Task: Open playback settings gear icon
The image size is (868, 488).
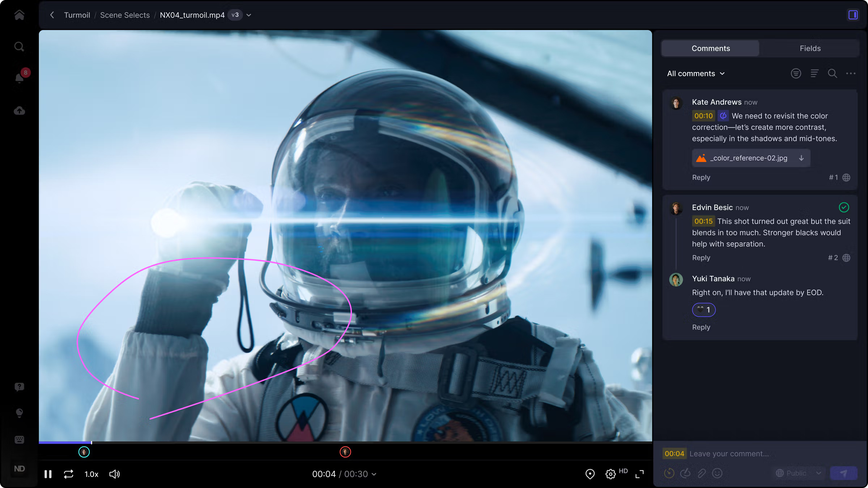Action: [610, 474]
